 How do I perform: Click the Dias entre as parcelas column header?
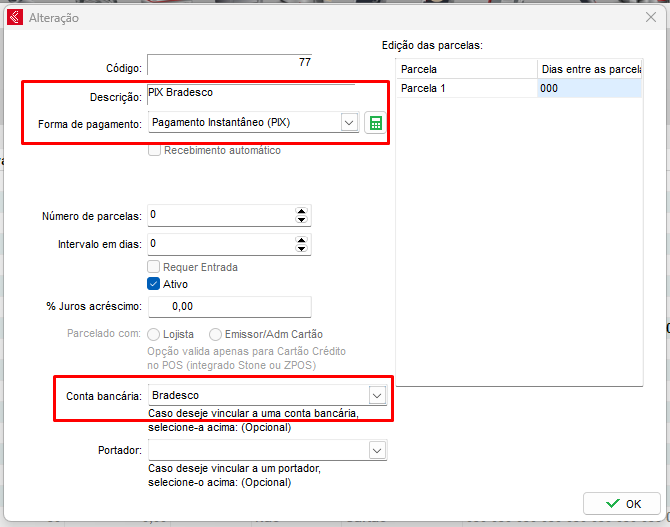click(x=589, y=69)
